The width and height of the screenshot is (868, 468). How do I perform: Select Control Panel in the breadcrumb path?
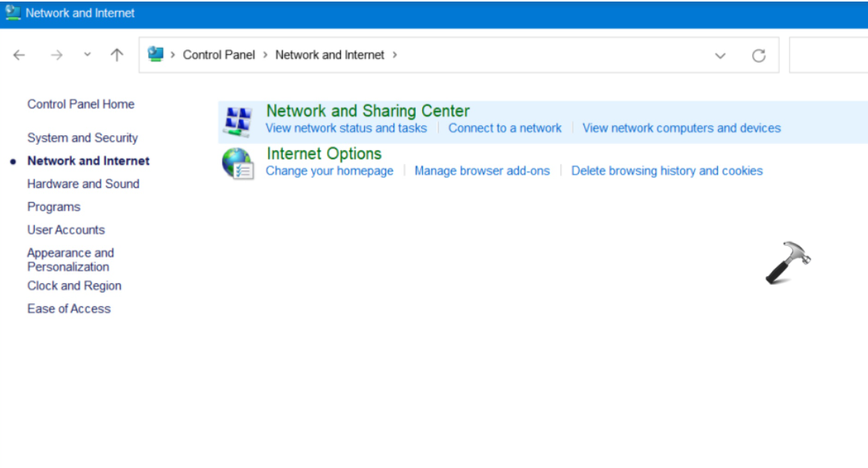click(x=219, y=55)
